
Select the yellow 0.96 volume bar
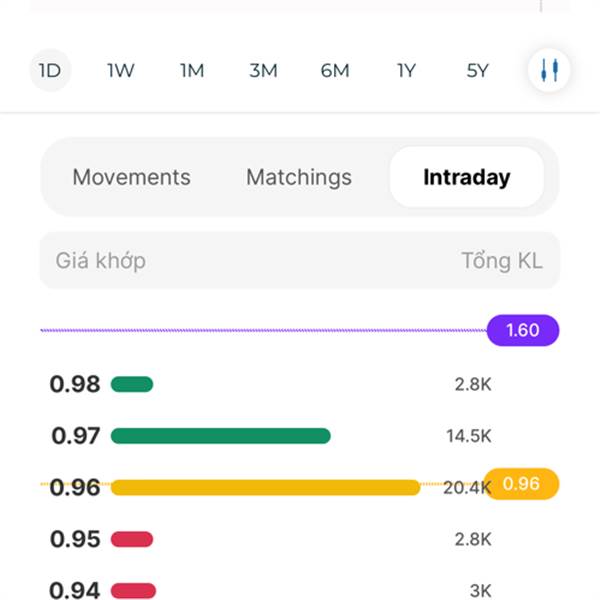pyautogui.click(x=265, y=488)
